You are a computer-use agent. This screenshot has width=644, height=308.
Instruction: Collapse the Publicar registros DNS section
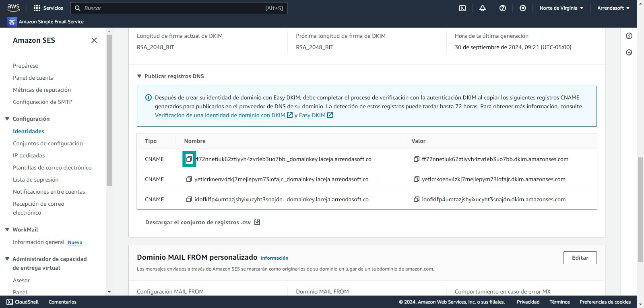[x=139, y=76]
